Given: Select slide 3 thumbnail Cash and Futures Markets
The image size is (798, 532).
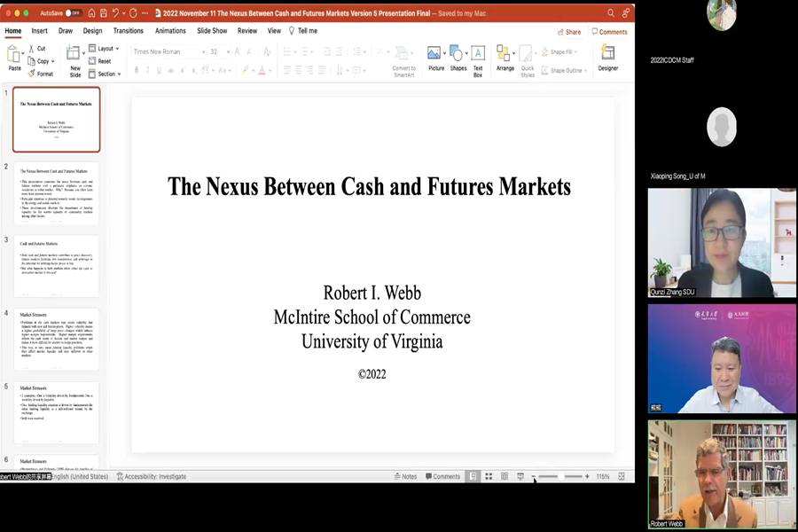Looking at the screenshot, I should (56, 266).
